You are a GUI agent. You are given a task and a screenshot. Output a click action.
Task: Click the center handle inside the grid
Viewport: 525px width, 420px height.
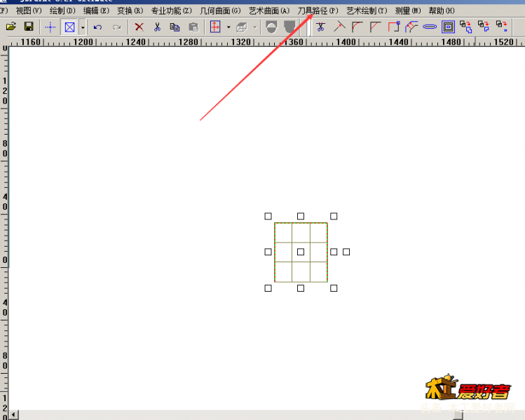(301, 252)
